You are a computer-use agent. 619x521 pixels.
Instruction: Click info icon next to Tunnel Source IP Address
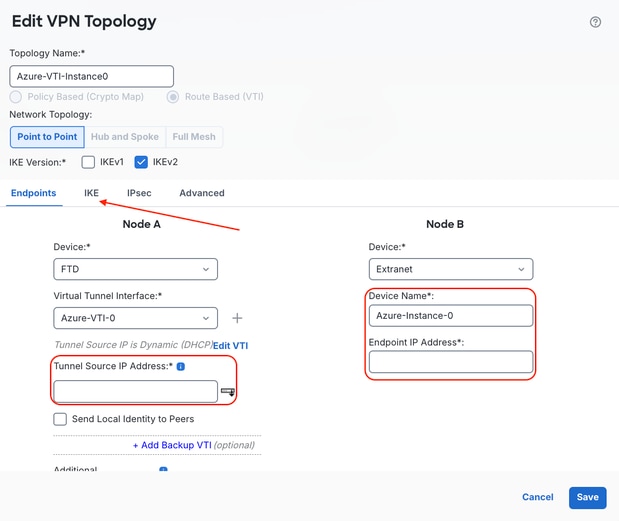click(180, 367)
